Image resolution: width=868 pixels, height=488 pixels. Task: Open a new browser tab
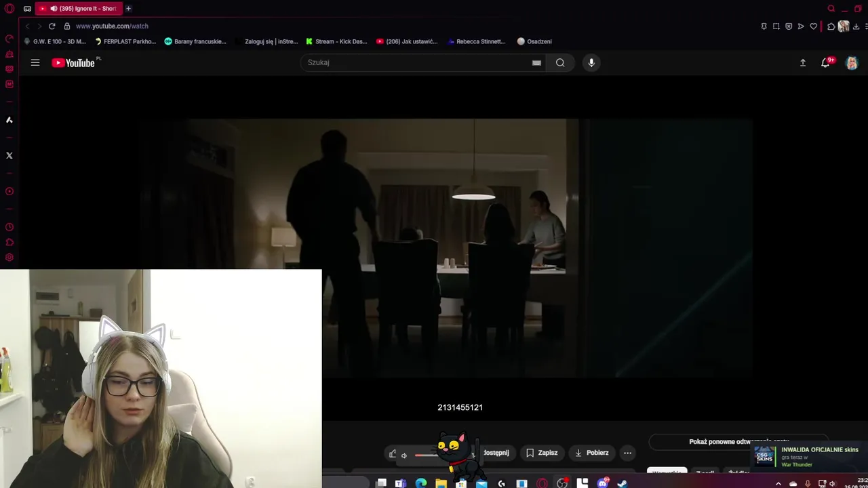pyautogui.click(x=128, y=9)
